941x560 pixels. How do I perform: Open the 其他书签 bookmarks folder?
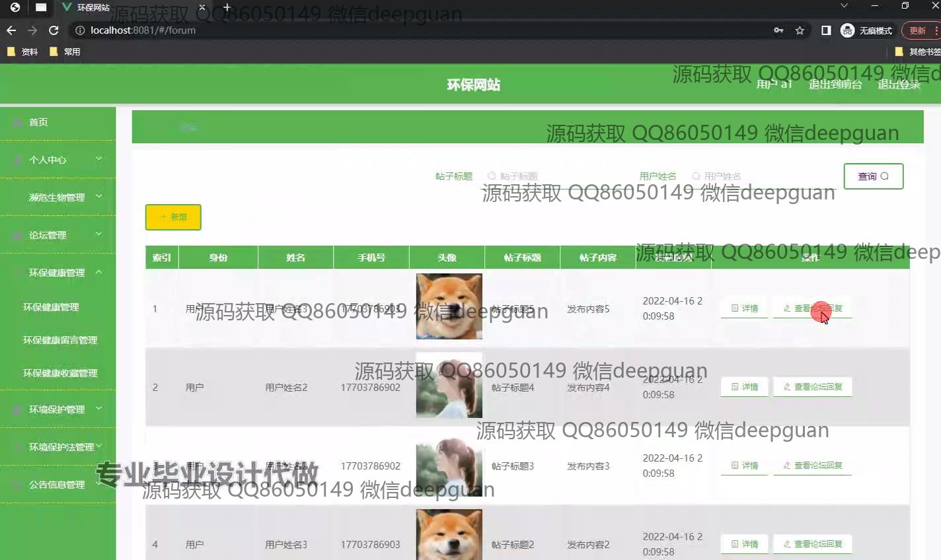click(917, 52)
